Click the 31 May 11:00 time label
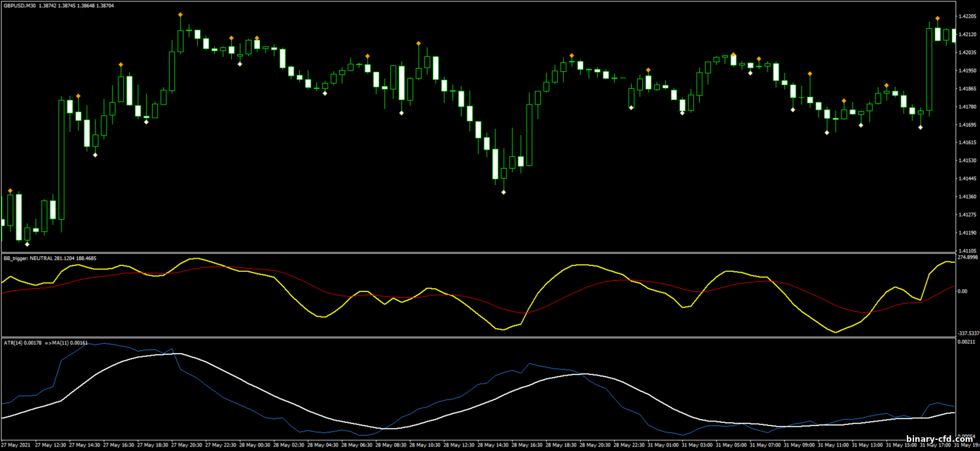The width and height of the screenshot is (980, 451). (x=834, y=445)
